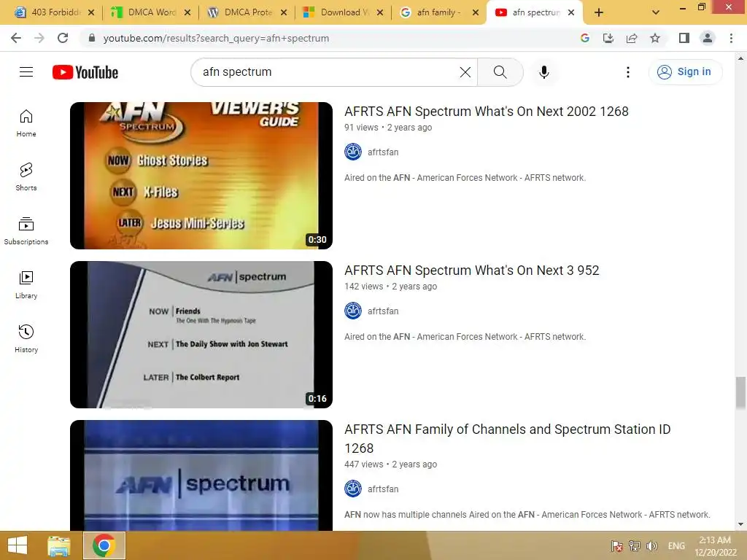Click the Action Center flag icon
This screenshot has height=560, width=747.
coord(616,545)
